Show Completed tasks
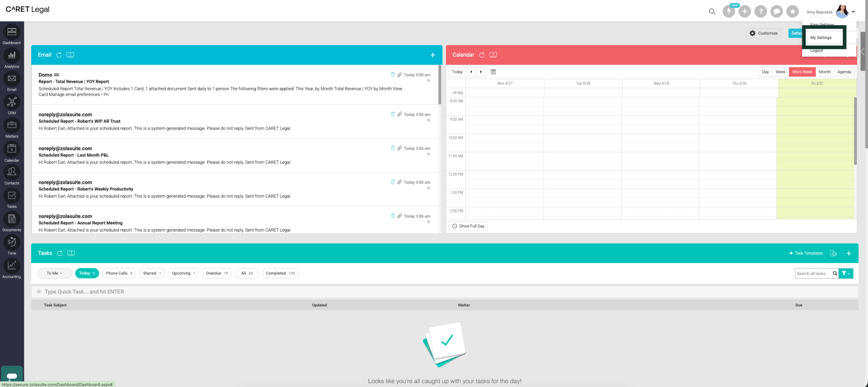Screen dimensions: 868x387 tap(280, 273)
